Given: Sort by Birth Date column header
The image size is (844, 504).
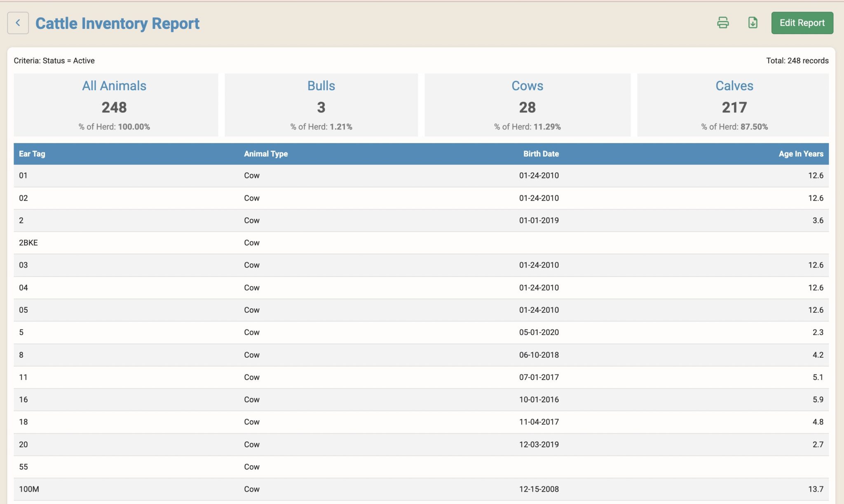Looking at the screenshot, I should point(541,154).
